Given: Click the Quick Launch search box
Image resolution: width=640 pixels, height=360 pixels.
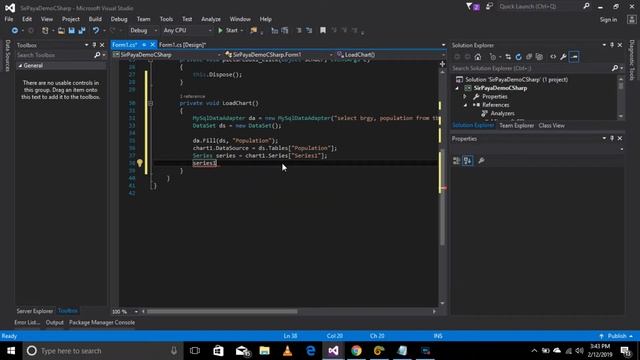Looking at the screenshot, I should click(x=540, y=7).
